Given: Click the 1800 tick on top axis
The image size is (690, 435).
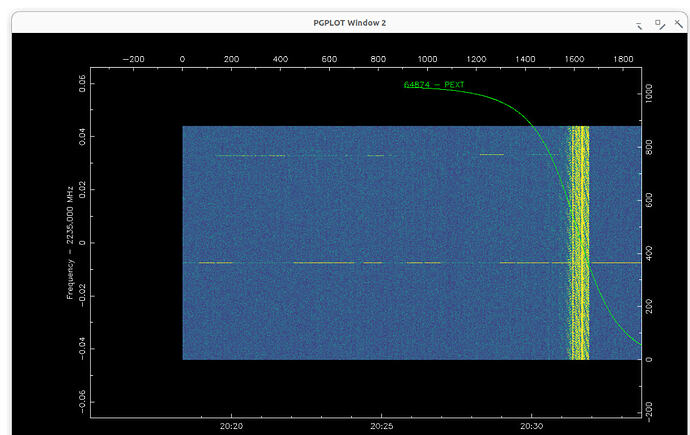Looking at the screenshot, I should (623, 59).
